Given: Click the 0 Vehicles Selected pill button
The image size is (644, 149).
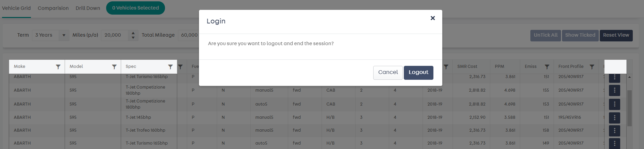Looking at the screenshot, I should [x=135, y=8].
